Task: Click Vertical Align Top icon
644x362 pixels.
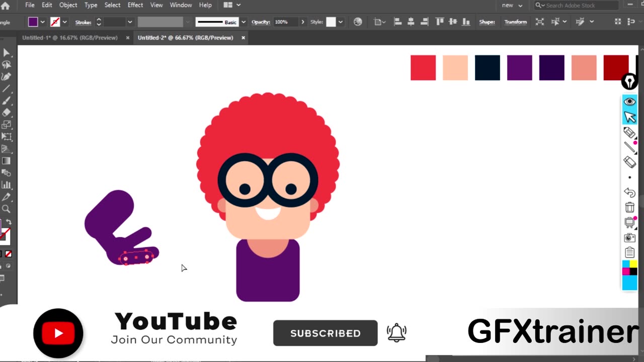Action: coord(439,22)
